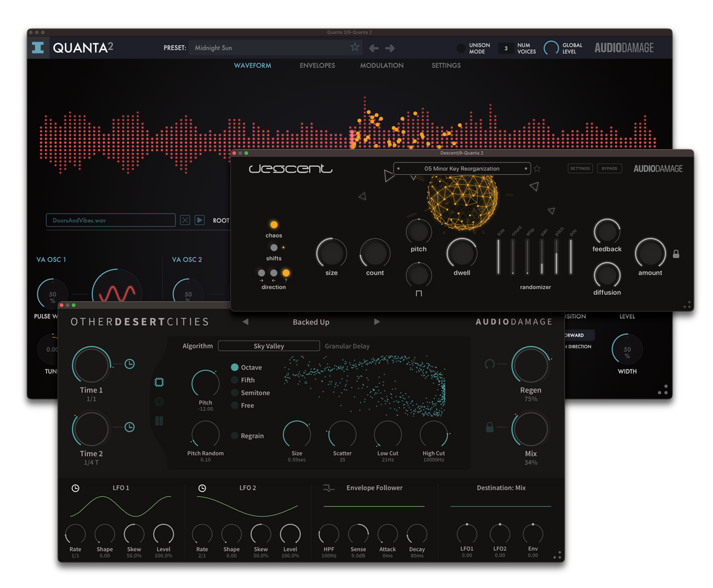Toggle Time 1 sync clock icon
This screenshot has width=713, height=588.
(129, 364)
